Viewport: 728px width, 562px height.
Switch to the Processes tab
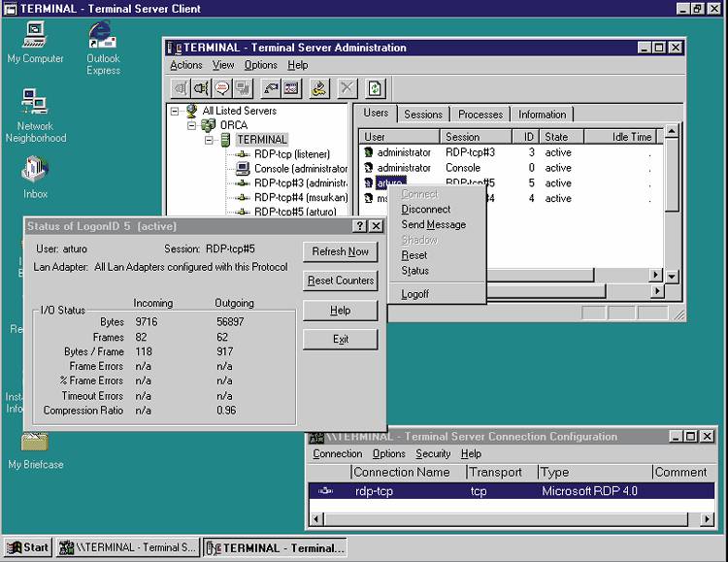click(480, 115)
